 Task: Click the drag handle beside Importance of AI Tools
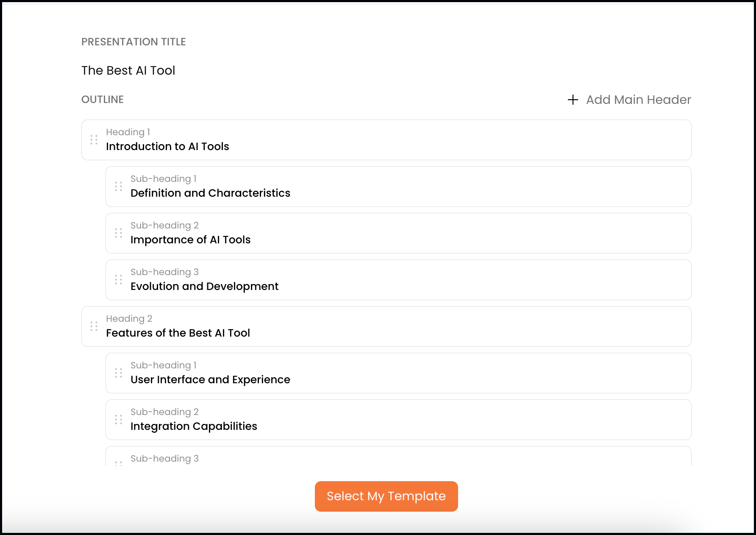coord(119,233)
